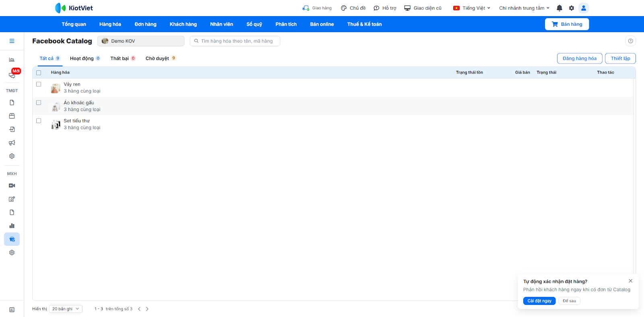
Task: Open the gear icon under MXH
Action: [x=12, y=253]
